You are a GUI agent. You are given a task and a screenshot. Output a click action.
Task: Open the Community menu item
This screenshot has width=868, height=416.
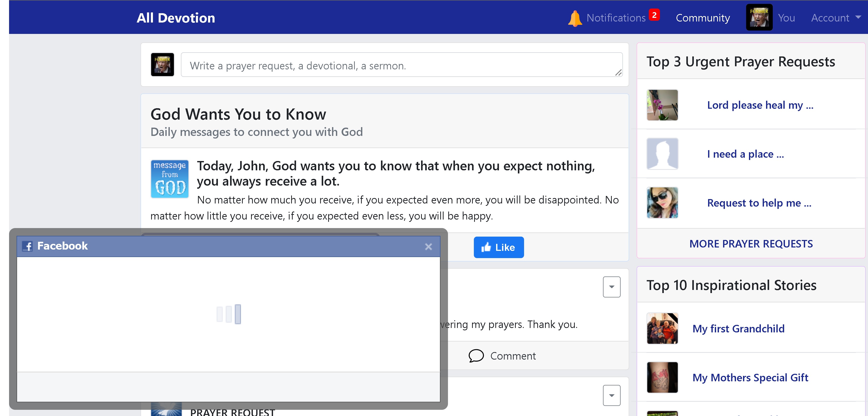tap(703, 18)
